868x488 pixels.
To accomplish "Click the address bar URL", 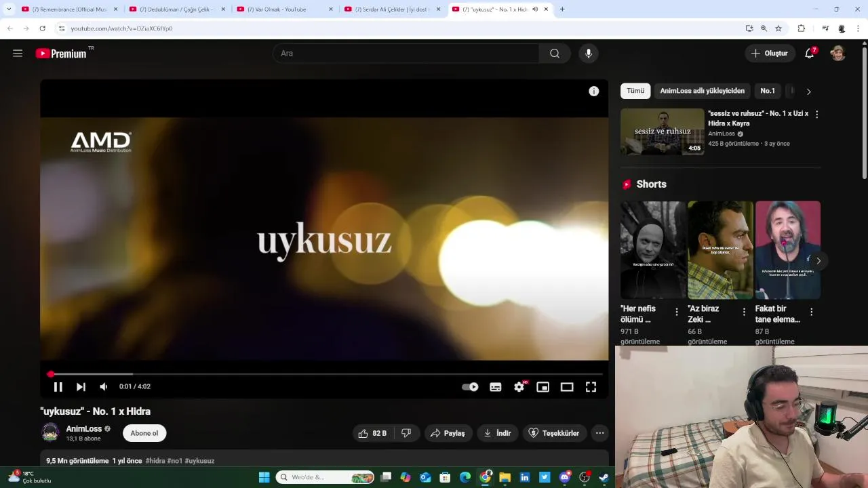I will [x=121, y=28].
